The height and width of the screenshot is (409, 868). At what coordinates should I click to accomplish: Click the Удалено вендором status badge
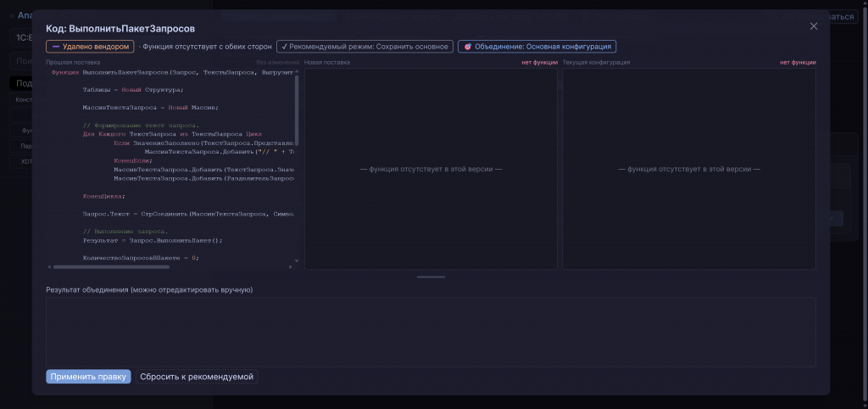pyautogui.click(x=90, y=47)
